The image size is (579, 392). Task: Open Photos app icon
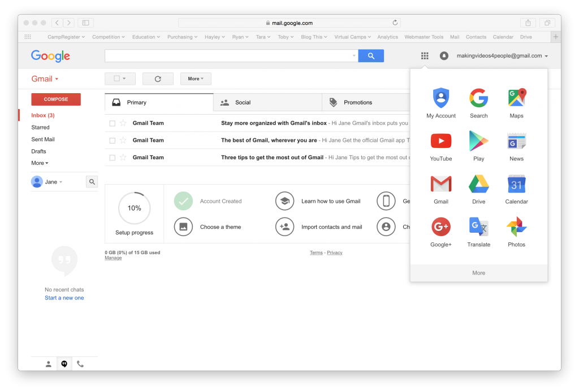click(x=516, y=232)
